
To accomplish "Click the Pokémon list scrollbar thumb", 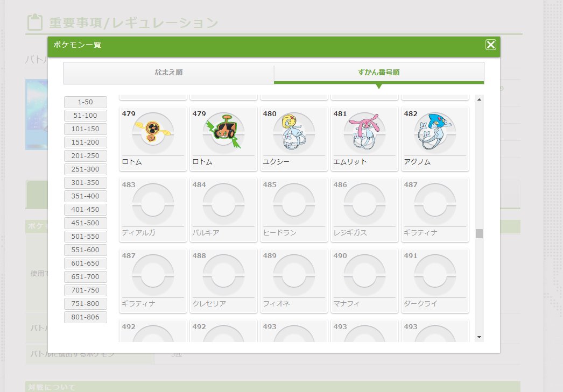I will [x=479, y=233].
